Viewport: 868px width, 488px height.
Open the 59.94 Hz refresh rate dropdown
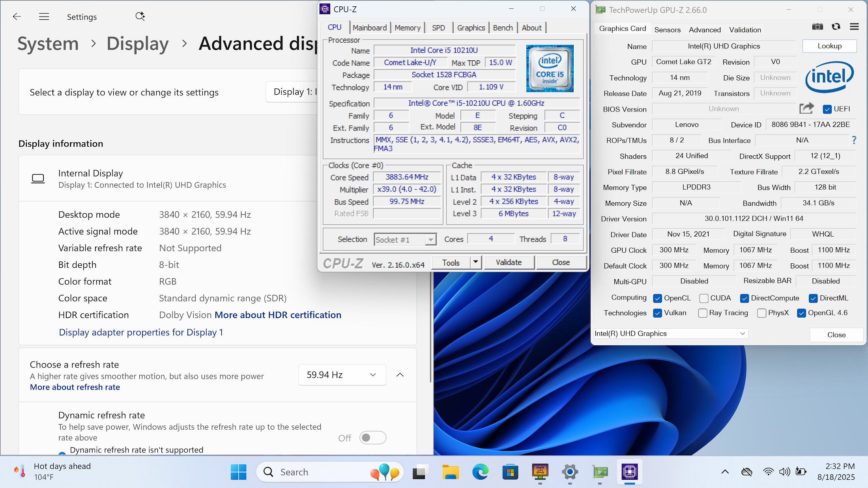pyautogui.click(x=342, y=375)
